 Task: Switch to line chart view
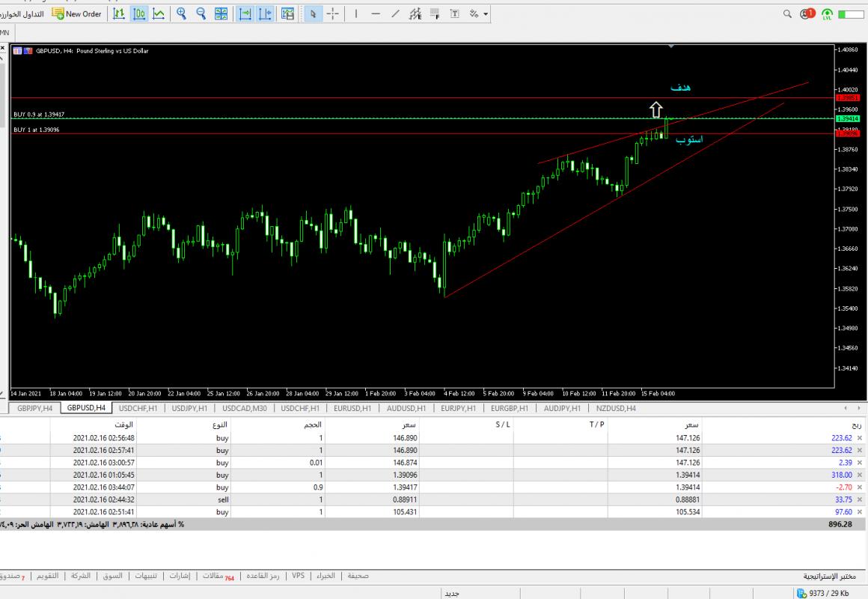pos(159,13)
